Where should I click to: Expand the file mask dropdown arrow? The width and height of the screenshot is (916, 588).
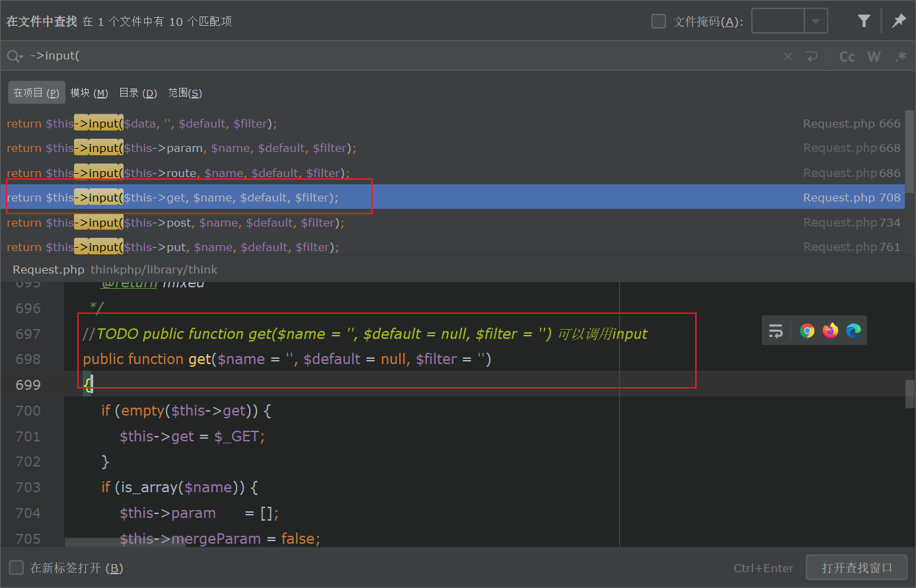[816, 21]
